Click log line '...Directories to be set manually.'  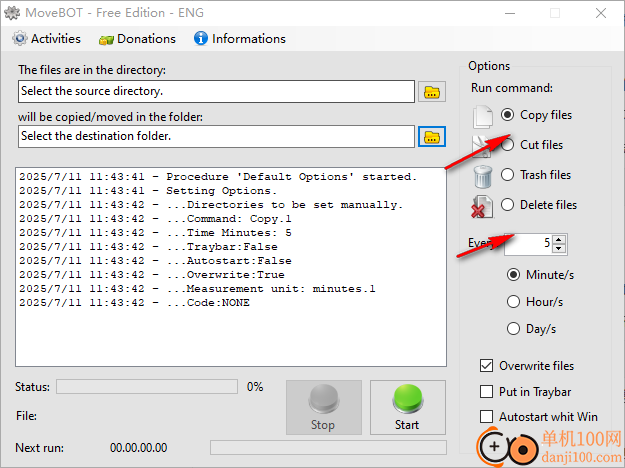[211, 205]
